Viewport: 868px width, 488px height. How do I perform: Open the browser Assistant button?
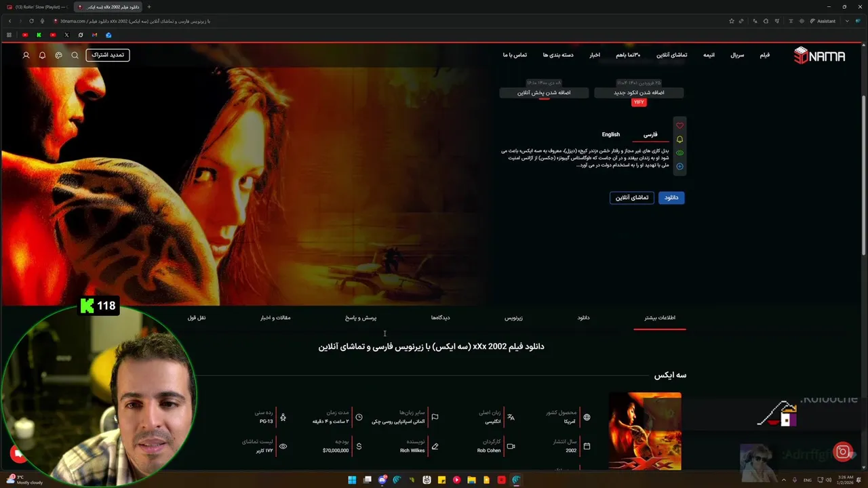[x=823, y=21]
